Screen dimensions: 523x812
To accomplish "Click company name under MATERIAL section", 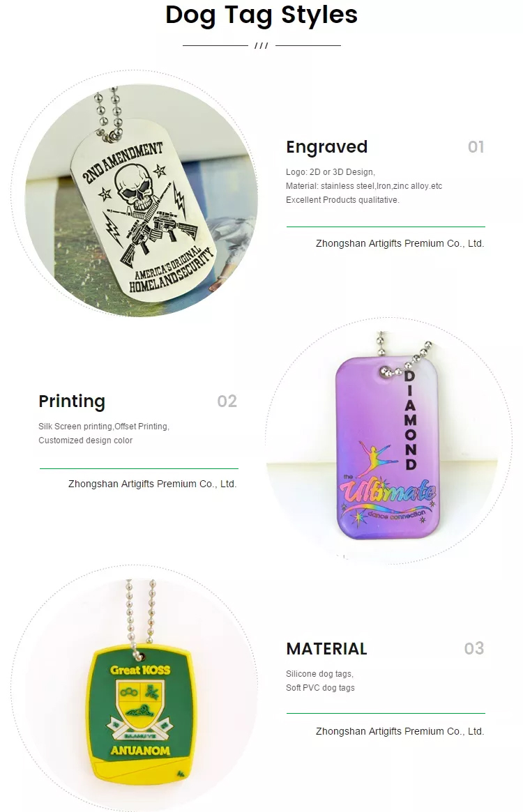I will (400, 731).
